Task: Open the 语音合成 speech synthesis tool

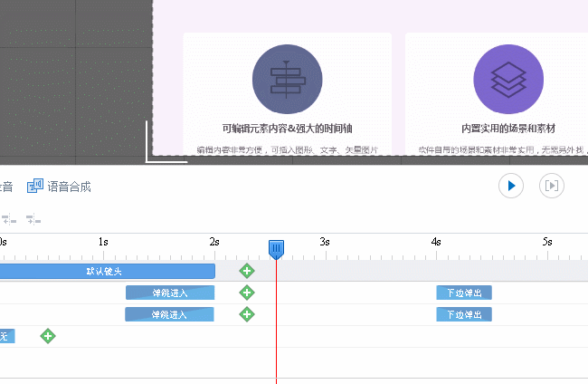Action: [59, 187]
